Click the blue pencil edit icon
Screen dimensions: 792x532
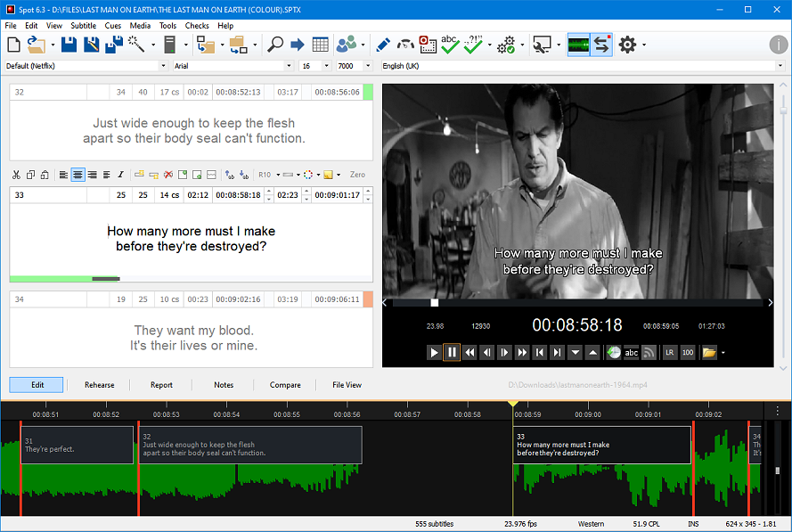click(383, 45)
